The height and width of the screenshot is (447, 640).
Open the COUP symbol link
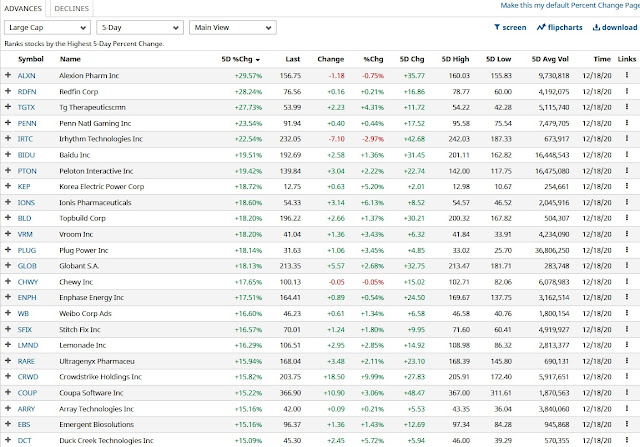[27, 393]
